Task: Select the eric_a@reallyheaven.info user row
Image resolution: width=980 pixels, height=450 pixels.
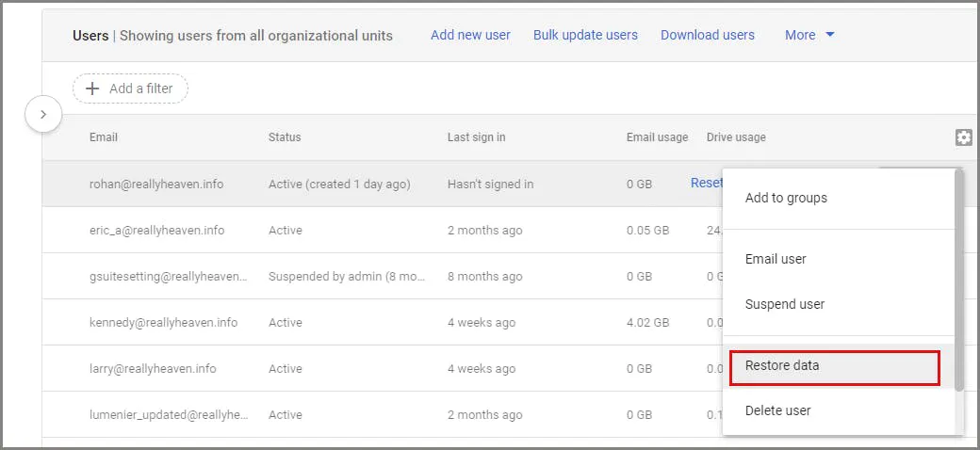Action: coord(156,230)
